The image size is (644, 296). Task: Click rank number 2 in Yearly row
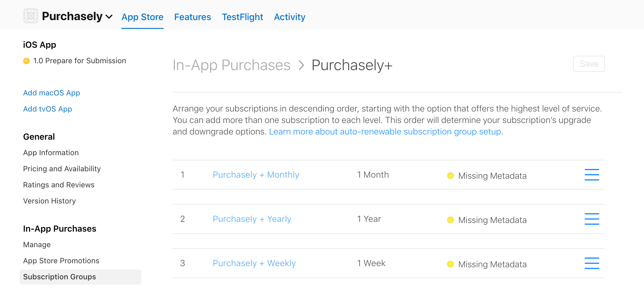pyautogui.click(x=182, y=219)
